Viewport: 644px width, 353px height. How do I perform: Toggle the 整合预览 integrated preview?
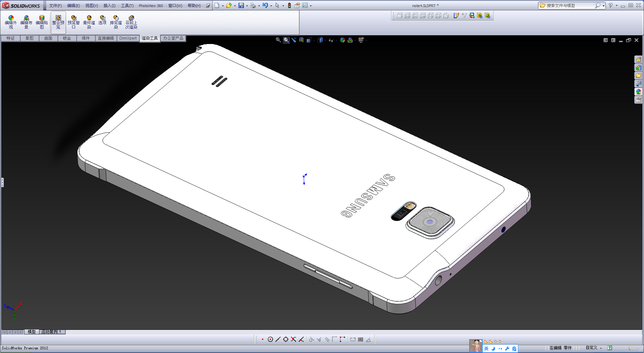58,22
